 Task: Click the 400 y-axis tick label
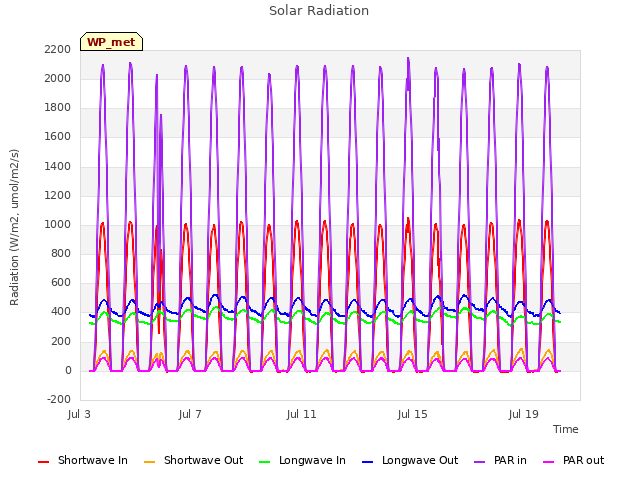click(61, 312)
